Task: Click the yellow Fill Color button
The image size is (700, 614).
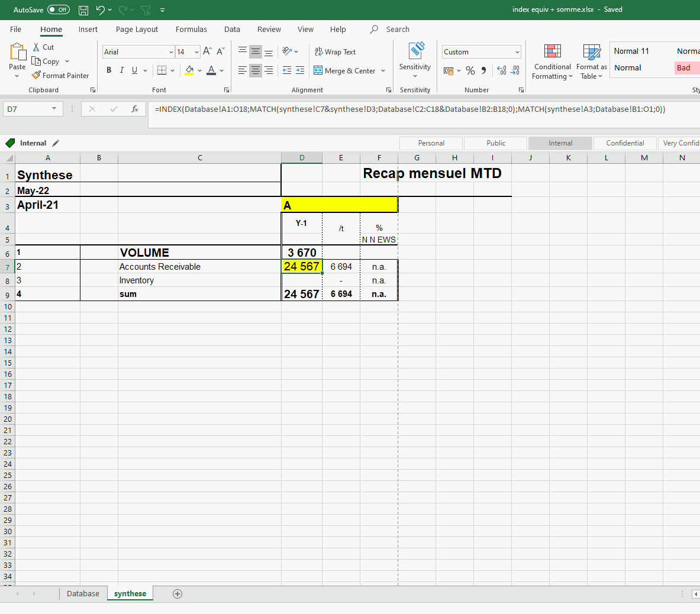Action: (x=189, y=70)
